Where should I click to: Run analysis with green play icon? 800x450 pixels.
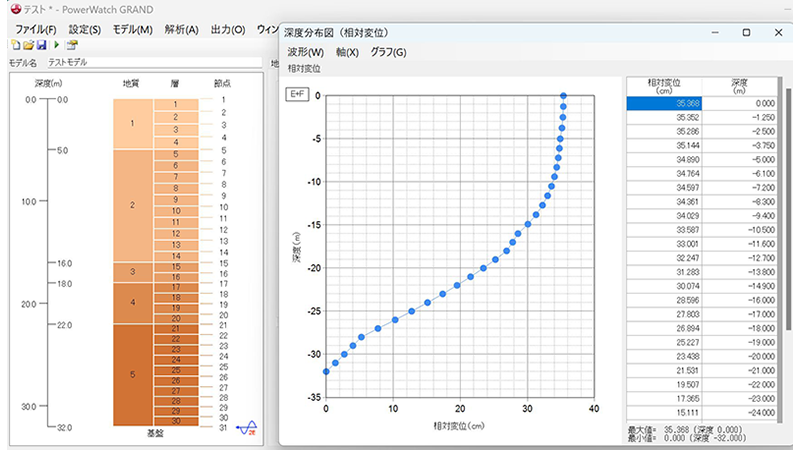point(56,45)
